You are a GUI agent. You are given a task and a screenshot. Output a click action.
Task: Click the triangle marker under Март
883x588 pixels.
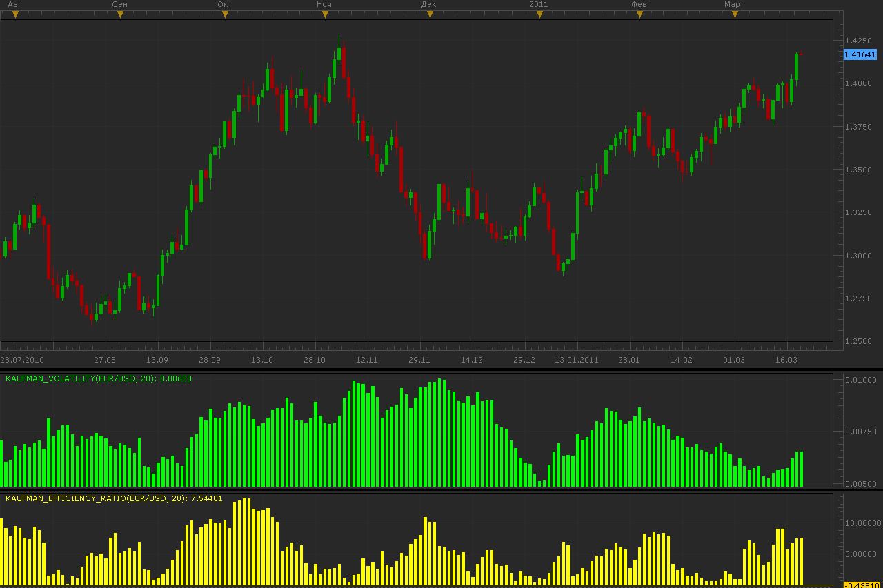click(735, 14)
